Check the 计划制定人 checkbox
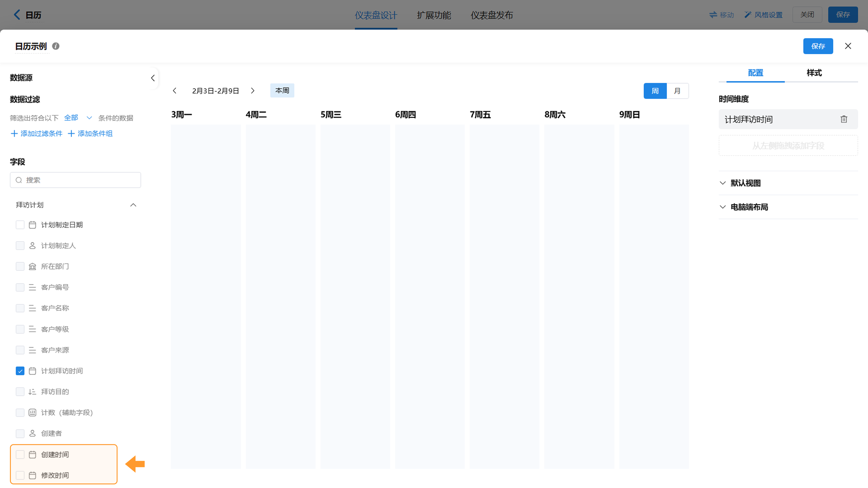 pyautogui.click(x=20, y=246)
